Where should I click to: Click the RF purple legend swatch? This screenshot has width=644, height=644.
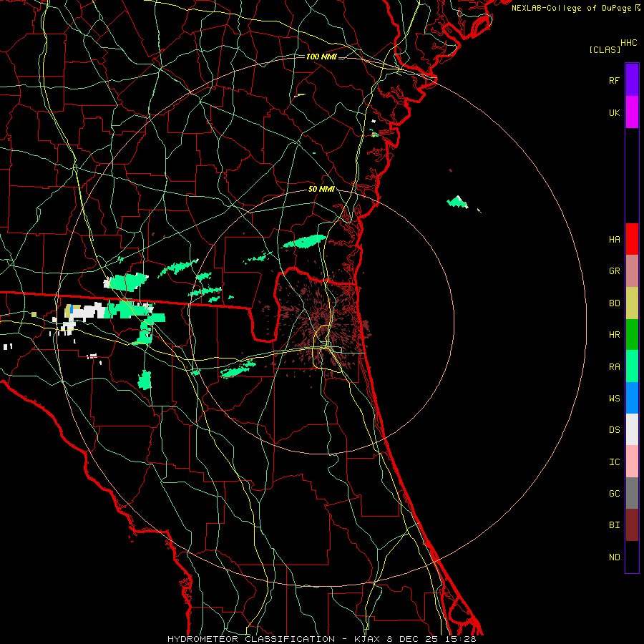tap(632, 80)
